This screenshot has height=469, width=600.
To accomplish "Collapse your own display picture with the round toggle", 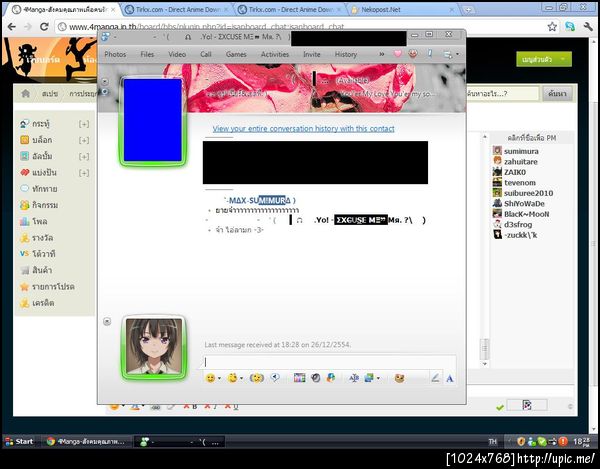I will click(x=107, y=321).
